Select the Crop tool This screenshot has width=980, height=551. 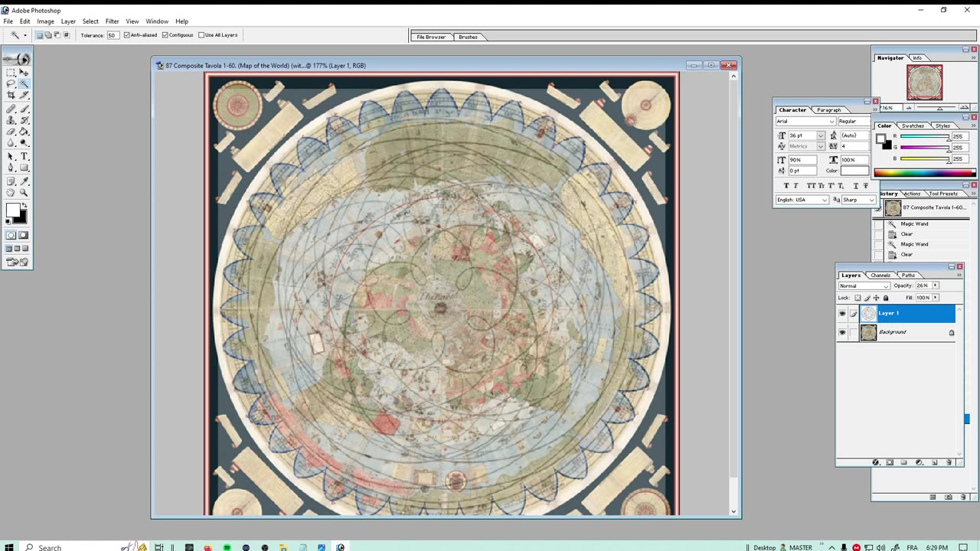(11, 95)
